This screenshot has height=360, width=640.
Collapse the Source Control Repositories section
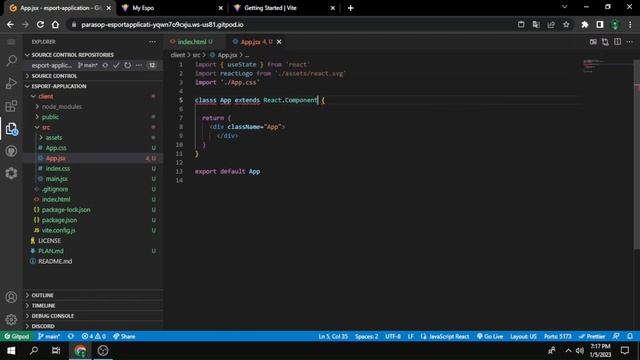[73, 55]
